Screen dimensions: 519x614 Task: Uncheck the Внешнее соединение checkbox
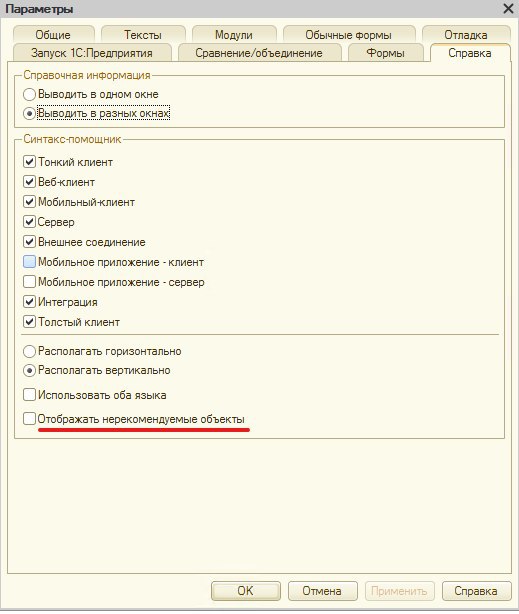(x=29, y=242)
